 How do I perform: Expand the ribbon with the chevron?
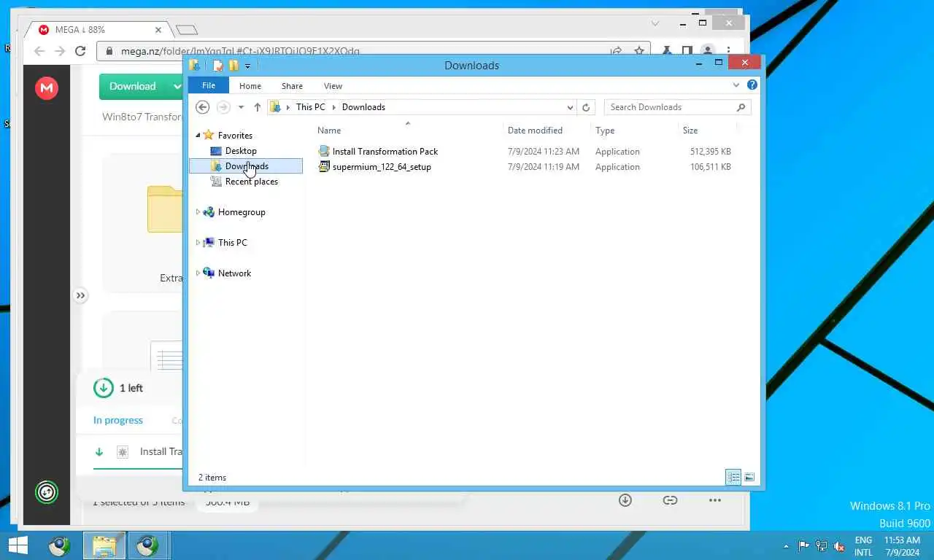pyautogui.click(x=736, y=85)
